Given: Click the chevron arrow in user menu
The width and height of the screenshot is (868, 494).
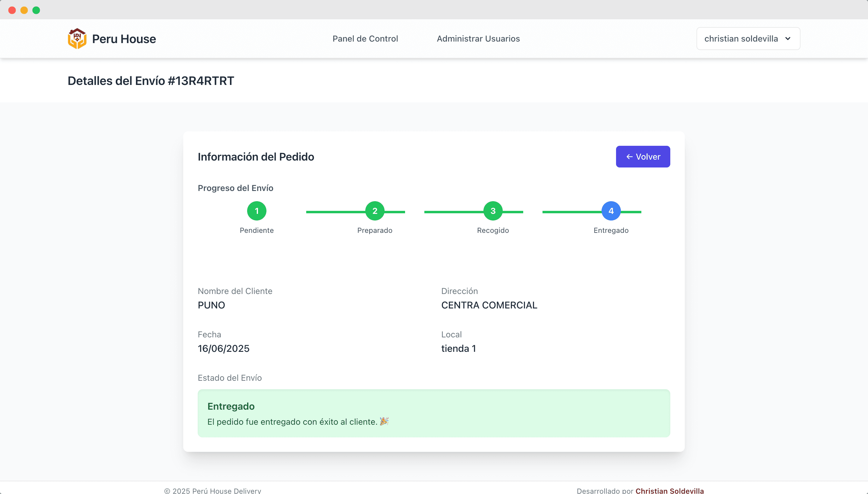Looking at the screenshot, I should click(788, 39).
